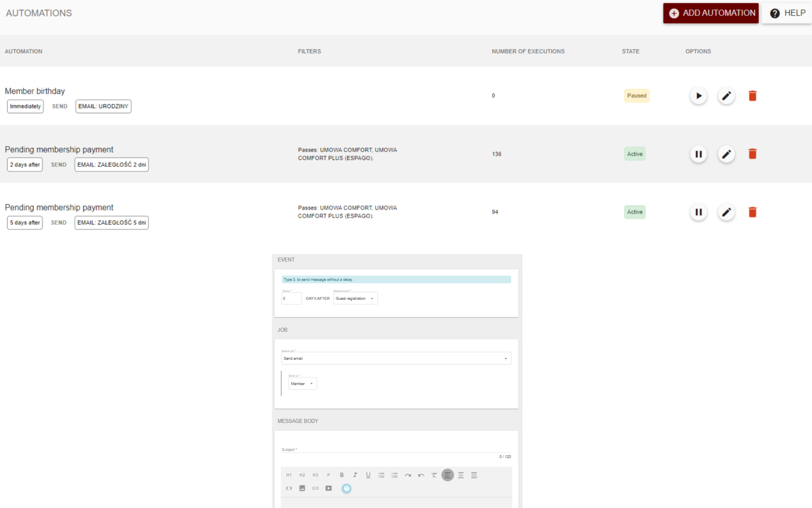
Task: Open the Send to Member dropdown
Action: click(302, 384)
